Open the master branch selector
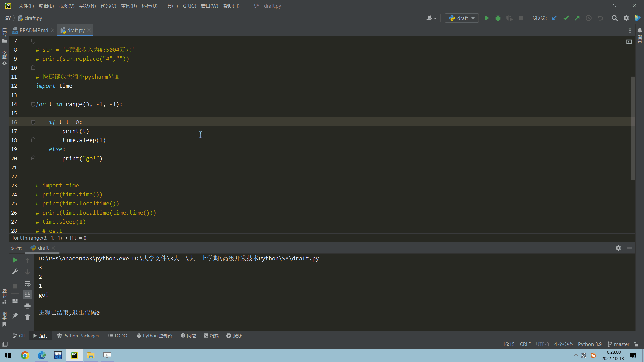 (x=619, y=344)
